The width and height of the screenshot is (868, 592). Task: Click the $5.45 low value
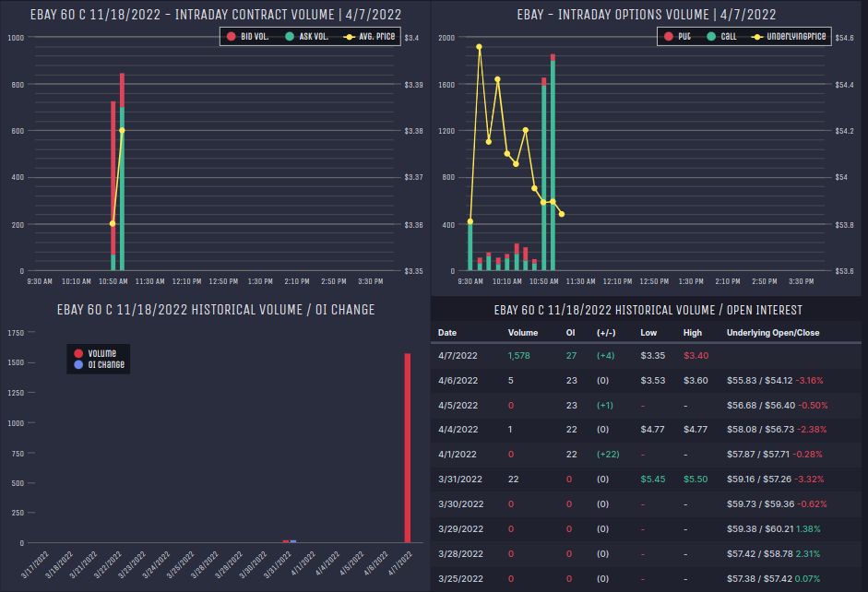click(x=653, y=480)
